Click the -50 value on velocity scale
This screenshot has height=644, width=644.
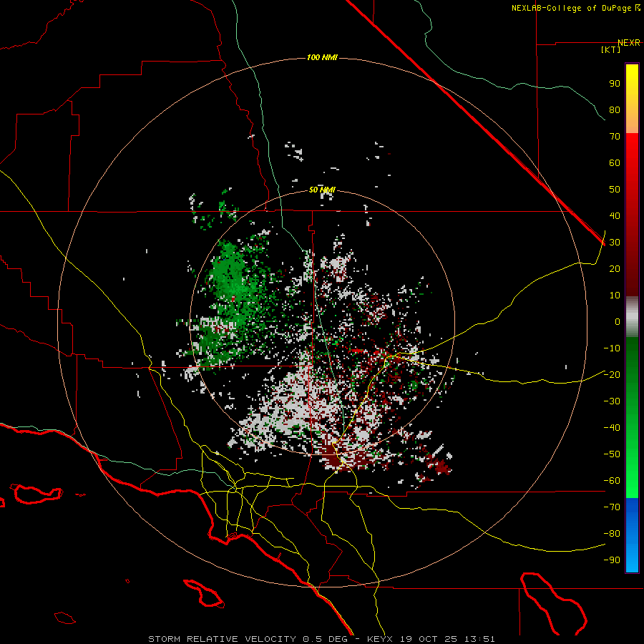(612, 454)
